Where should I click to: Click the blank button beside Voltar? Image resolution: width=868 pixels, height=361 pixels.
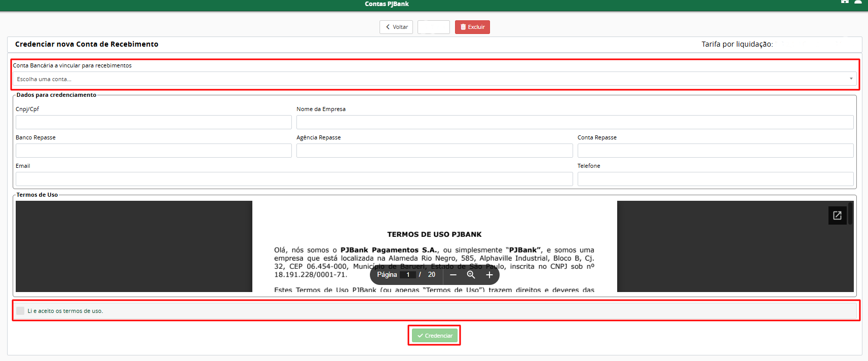pyautogui.click(x=434, y=27)
